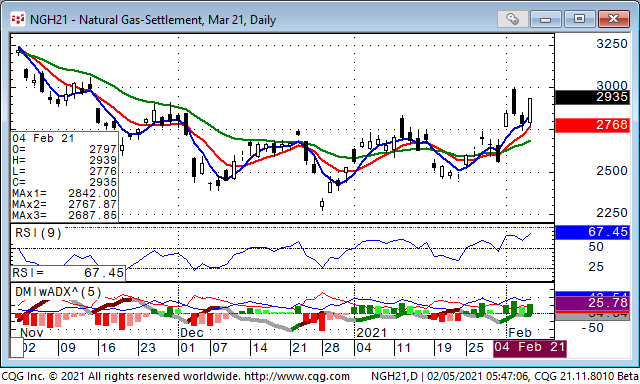Image resolution: width=640 pixels, height=384 pixels.
Task: Click the 3250 price scale label
Action: tap(612, 44)
